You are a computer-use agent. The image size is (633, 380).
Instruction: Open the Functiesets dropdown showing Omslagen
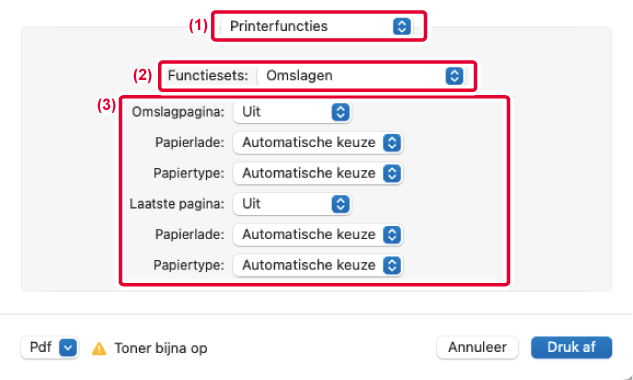361,76
